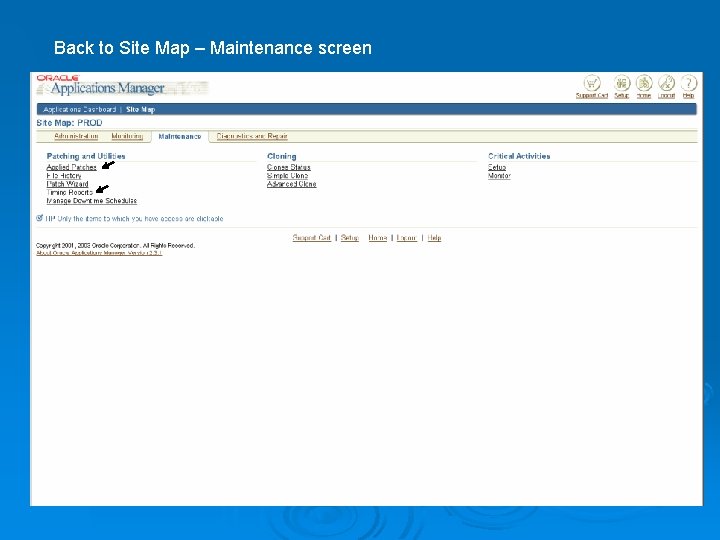Open the Diagnostics and Repair tab
Image resolution: width=720 pixels, height=540 pixels.
252,136
